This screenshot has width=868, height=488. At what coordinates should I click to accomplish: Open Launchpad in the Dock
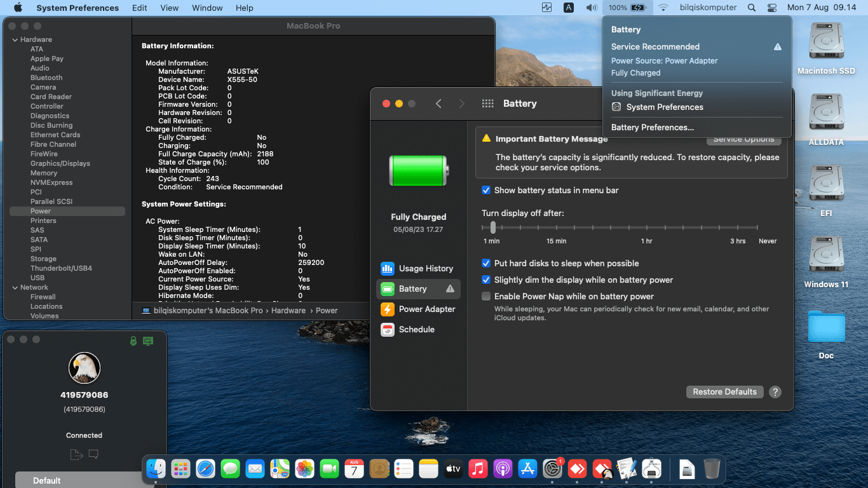[x=181, y=469]
